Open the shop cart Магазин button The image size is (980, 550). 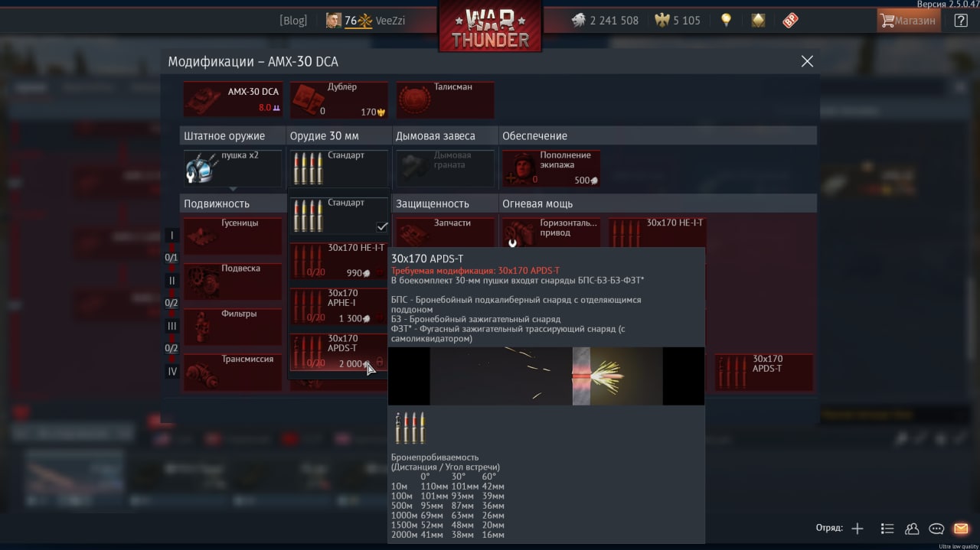(x=909, y=21)
